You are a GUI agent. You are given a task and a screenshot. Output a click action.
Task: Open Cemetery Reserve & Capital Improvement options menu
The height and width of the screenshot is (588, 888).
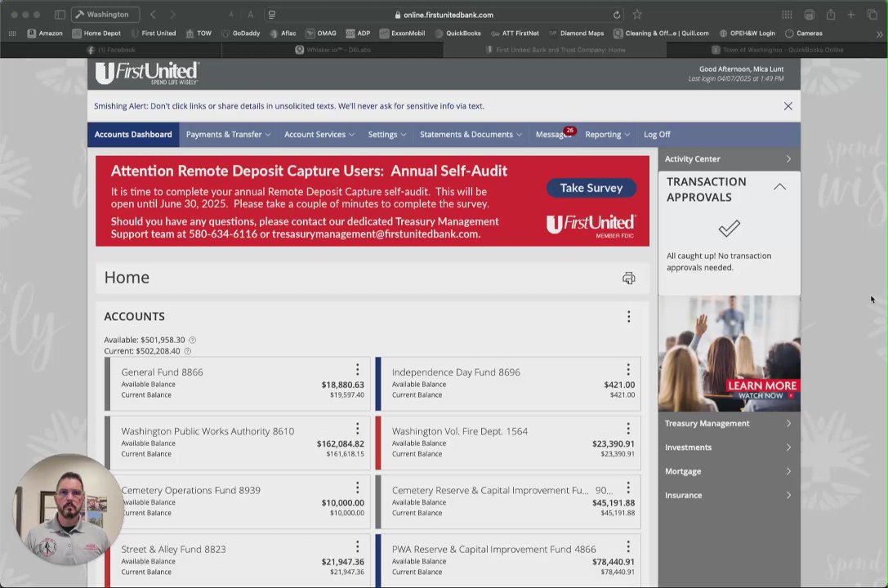[628, 488]
